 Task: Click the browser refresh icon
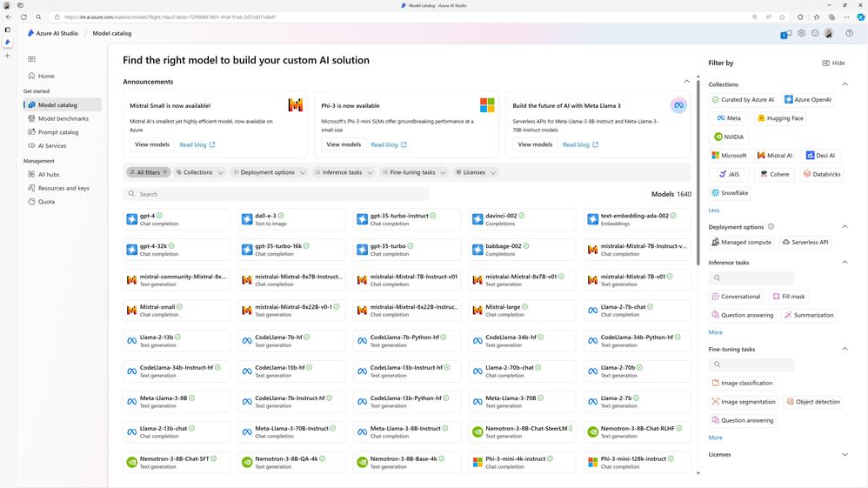click(x=23, y=17)
